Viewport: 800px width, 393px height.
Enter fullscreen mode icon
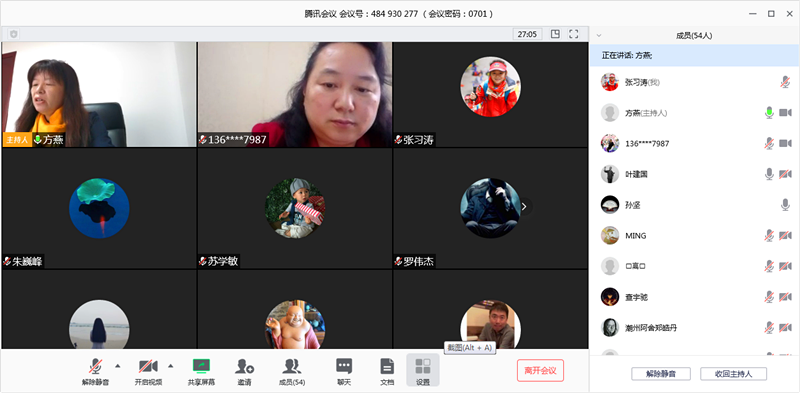point(573,34)
